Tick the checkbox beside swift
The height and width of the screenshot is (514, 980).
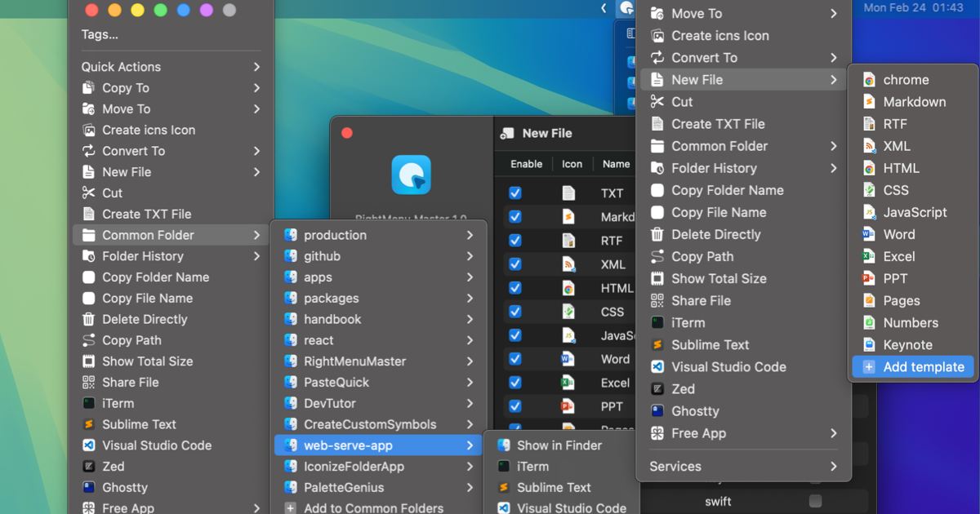click(815, 501)
